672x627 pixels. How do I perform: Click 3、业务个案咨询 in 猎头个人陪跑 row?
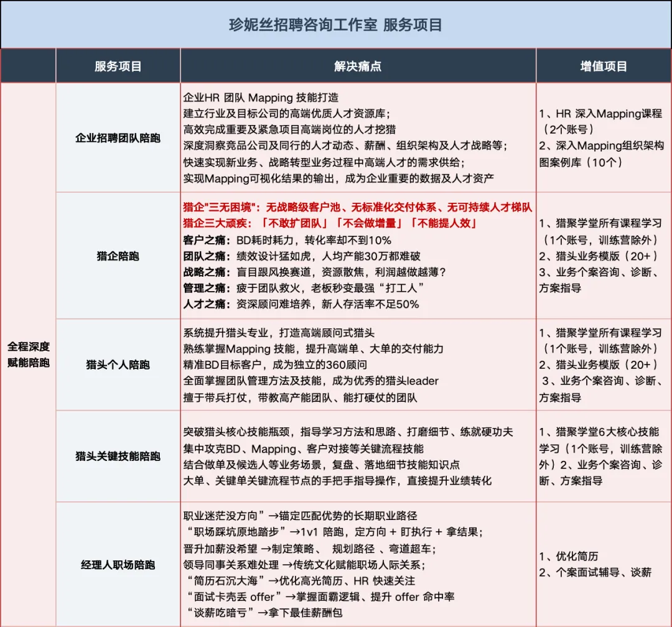click(602, 381)
